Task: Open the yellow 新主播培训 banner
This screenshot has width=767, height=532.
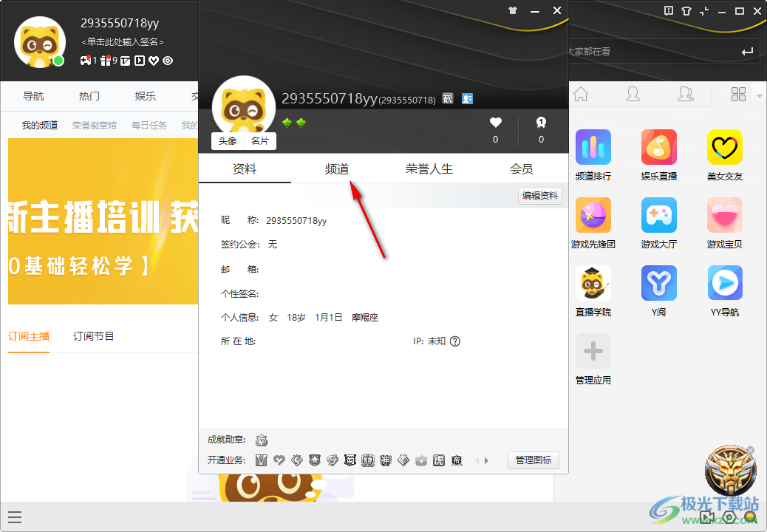Action: (103, 222)
